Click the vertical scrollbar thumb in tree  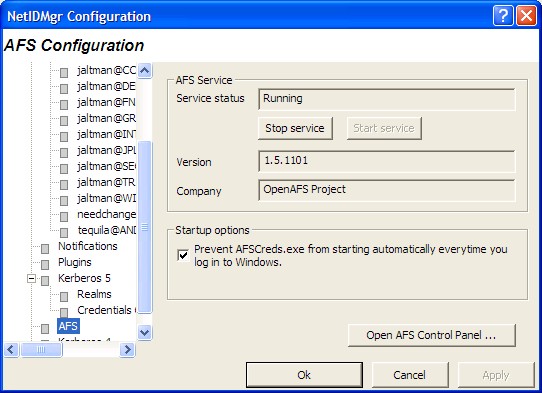pos(144,227)
